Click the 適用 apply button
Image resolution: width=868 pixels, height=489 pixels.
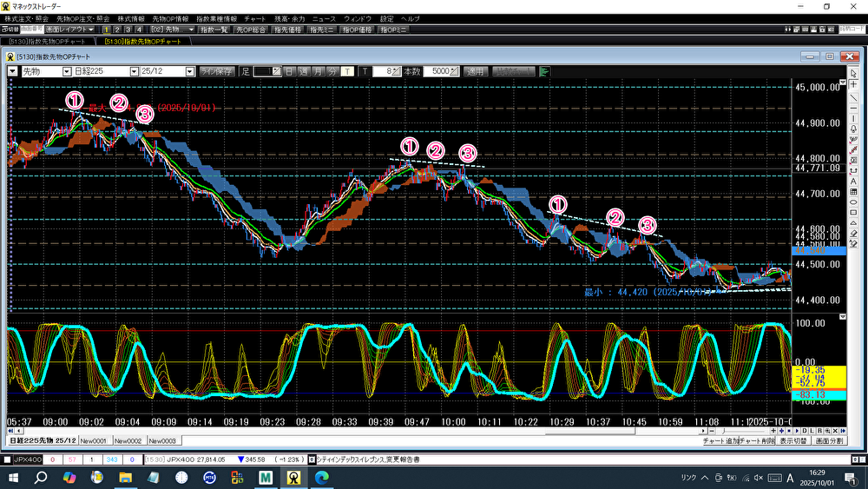coord(475,71)
